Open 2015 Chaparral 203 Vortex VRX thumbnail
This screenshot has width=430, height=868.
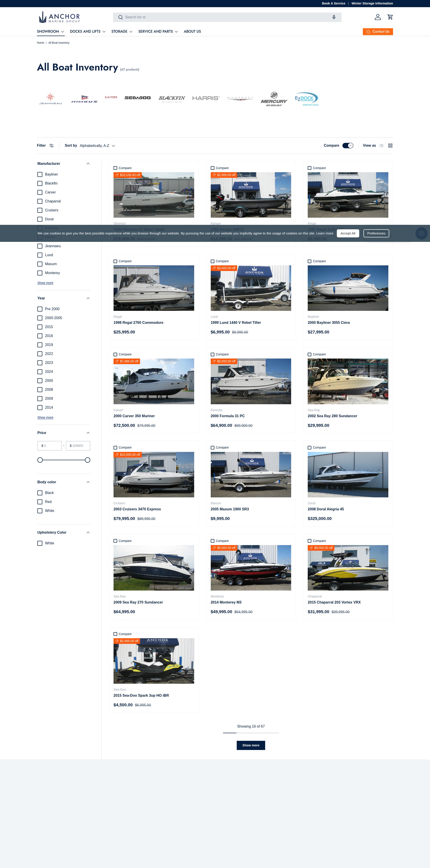click(348, 568)
